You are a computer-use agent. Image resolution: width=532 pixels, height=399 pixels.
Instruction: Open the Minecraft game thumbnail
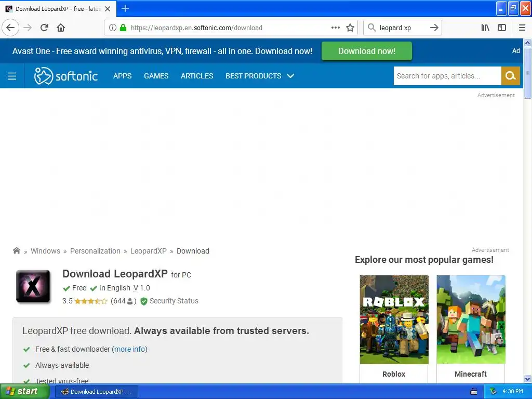click(471, 320)
